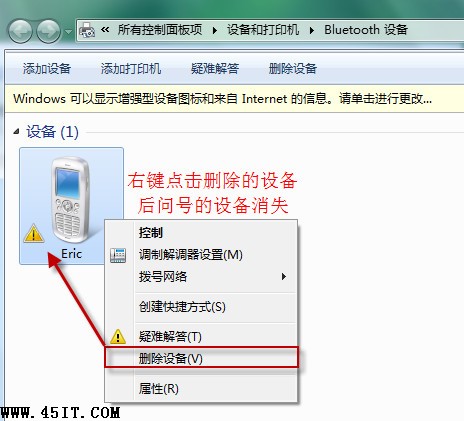Image resolution: width=464 pixels, height=421 pixels.
Task: Open 拨号网络 submenu arrow
Action: [x=284, y=277]
